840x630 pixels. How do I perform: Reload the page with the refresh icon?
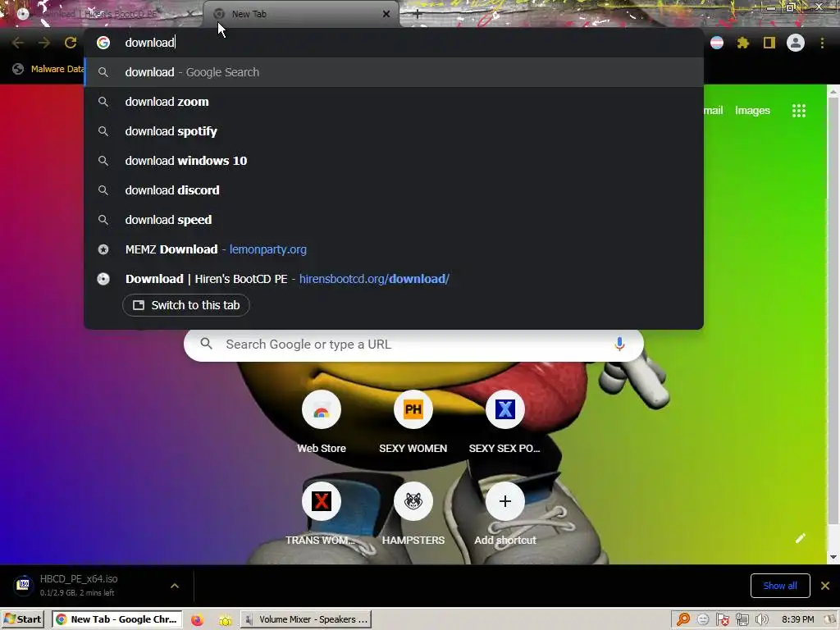[x=71, y=43]
